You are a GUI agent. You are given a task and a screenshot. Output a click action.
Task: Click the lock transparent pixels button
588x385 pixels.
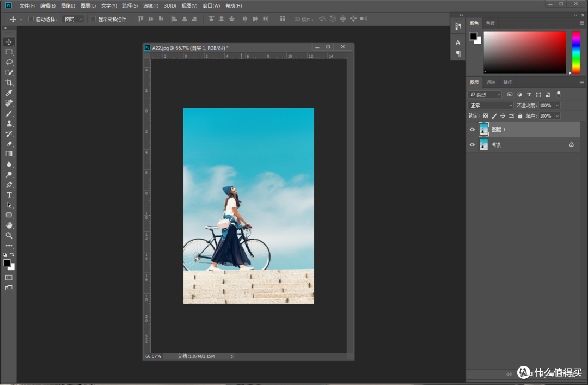(x=485, y=116)
